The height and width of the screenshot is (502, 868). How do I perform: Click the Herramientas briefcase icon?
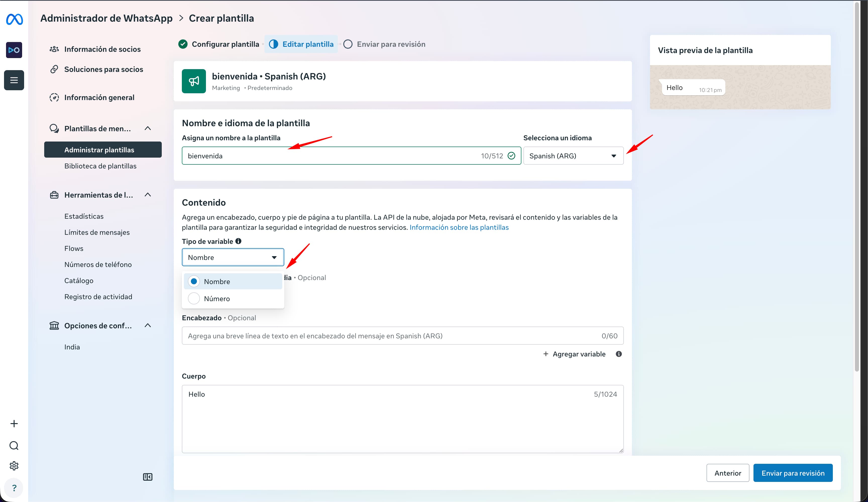54,195
